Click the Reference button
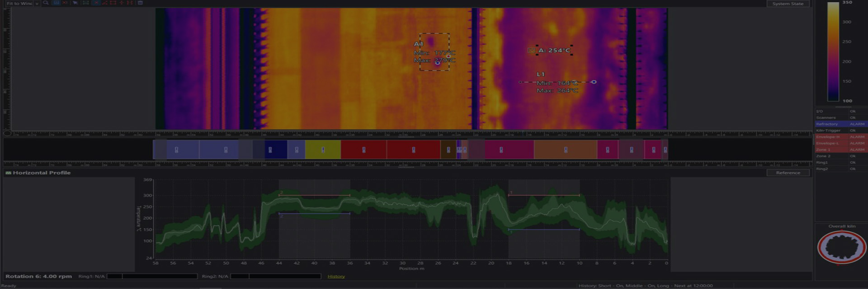The width and height of the screenshot is (868, 289). pyautogui.click(x=788, y=173)
